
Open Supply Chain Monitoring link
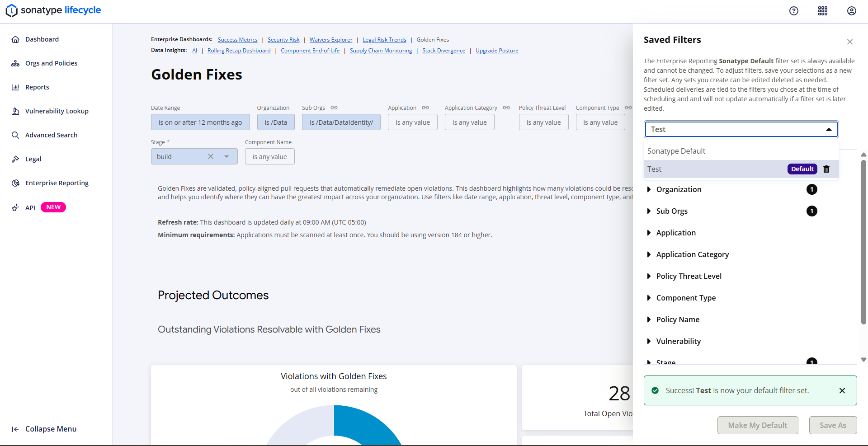tap(381, 51)
